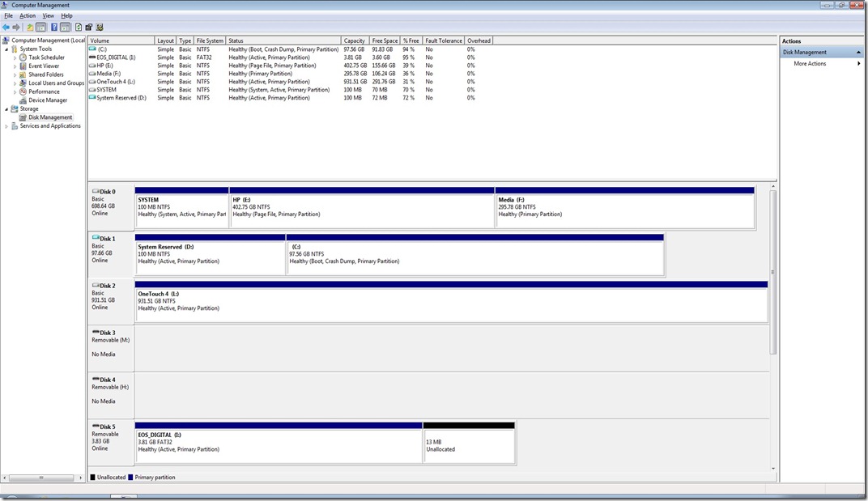Click the EOS_DIGITAL (I:) volume icon in list
Viewport: 868px width, 501px height.
(x=92, y=57)
